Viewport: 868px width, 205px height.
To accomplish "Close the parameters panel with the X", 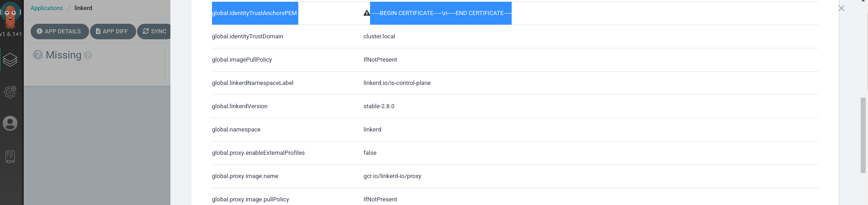I will click(841, 8).
